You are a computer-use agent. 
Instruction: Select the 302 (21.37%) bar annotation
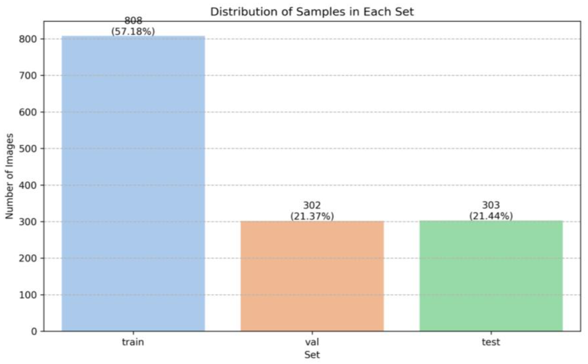tap(312, 211)
